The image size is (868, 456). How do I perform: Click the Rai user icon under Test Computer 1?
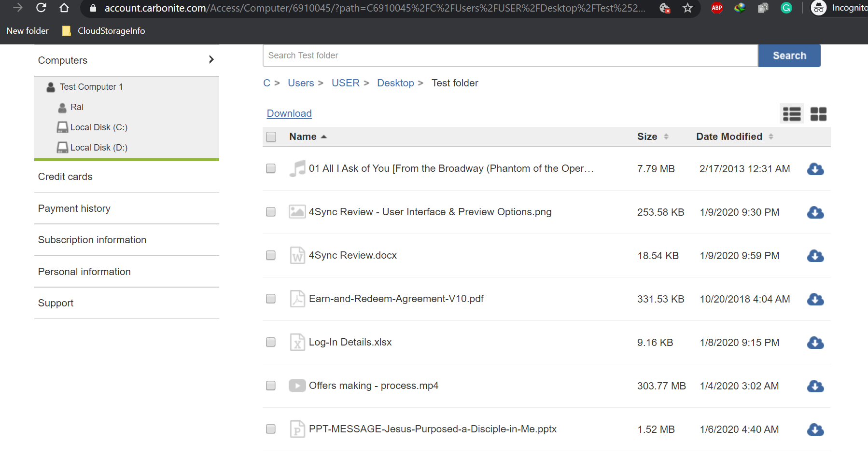click(x=62, y=107)
